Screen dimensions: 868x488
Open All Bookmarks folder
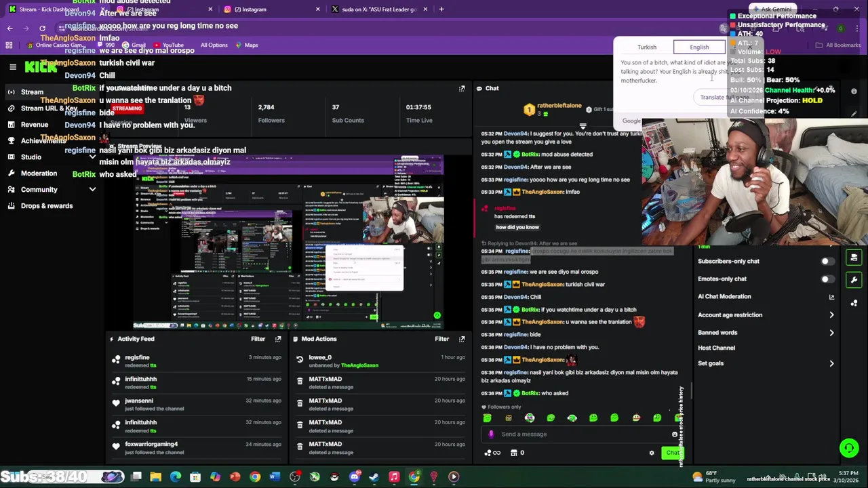coord(837,45)
